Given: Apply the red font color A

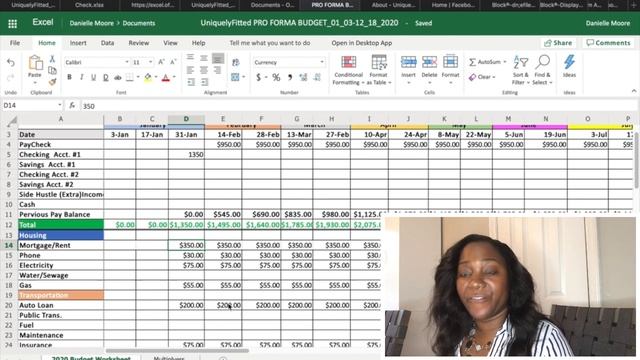Looking at the screenshot, I should click(x=166, y=77).
